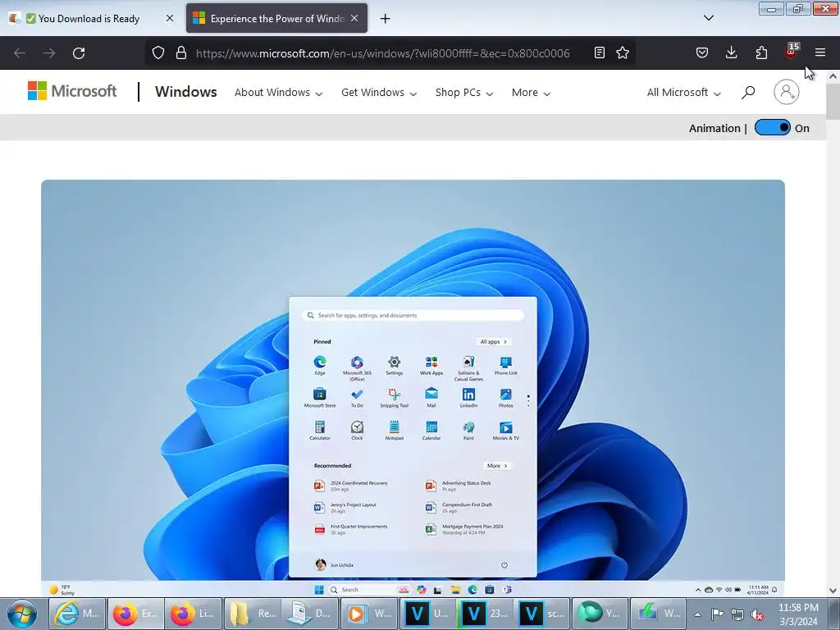This screenshot has height=630, width=840.
Task: Open a new tab with plus button
Action: (386, 19)
